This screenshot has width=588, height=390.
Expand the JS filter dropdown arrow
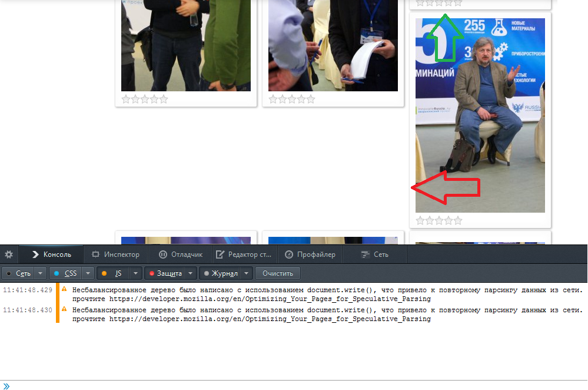click(x=135, y=273)
